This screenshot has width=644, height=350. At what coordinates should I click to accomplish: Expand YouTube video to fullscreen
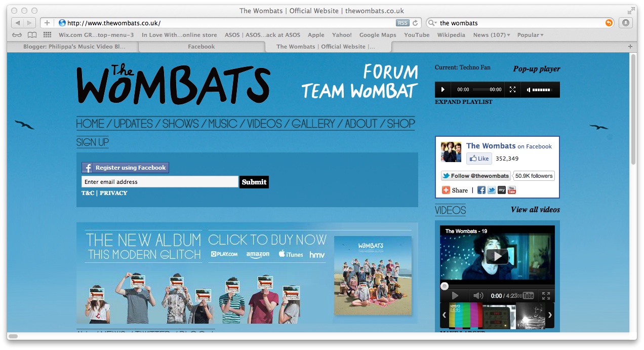tap(546, 296)
